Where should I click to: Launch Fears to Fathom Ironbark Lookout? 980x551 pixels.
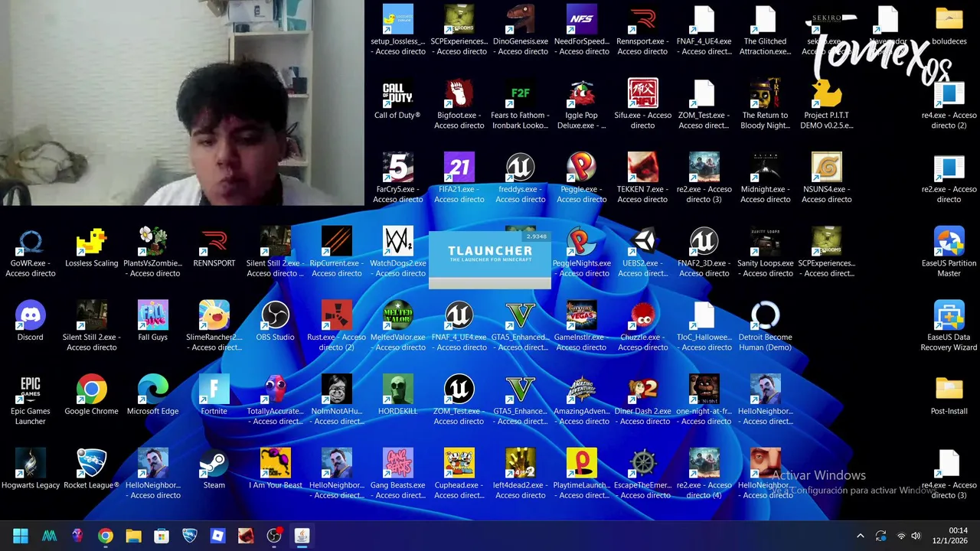521,104
